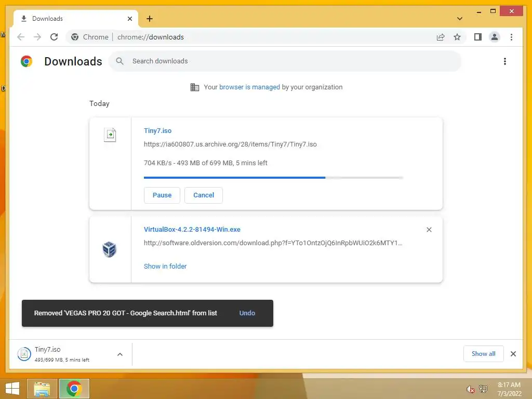Open the Tiny7.iso file name link
Screen dimensions: 532x399
pyautogui.click(x=157, y=130)
